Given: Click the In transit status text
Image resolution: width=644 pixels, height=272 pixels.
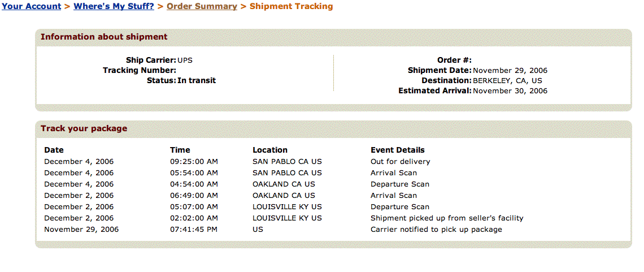Looking at the screenshot, I should pyautogui.click(x=197, y=81).
